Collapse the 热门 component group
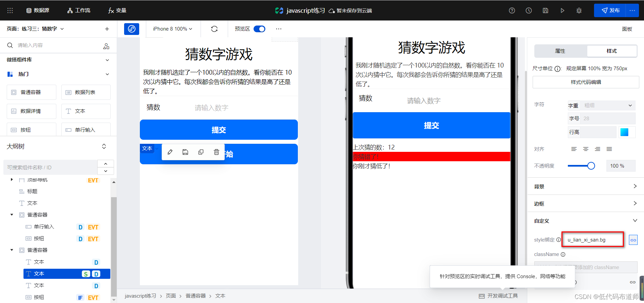 tap(107, 74)
